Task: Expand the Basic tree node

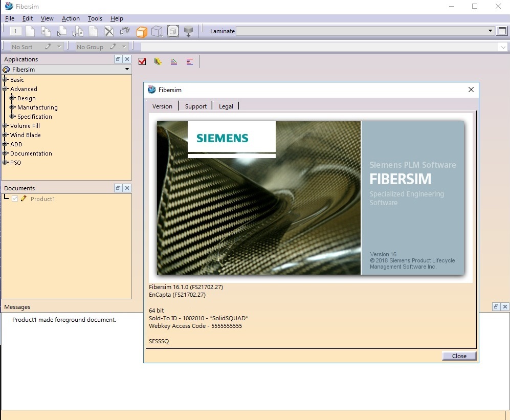Action: (x=5, y=80)
